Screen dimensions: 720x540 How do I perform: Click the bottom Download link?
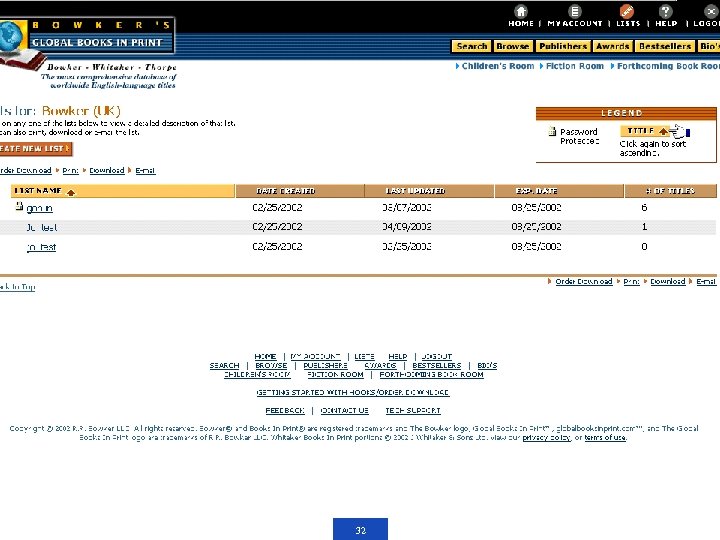coord(668,281)
